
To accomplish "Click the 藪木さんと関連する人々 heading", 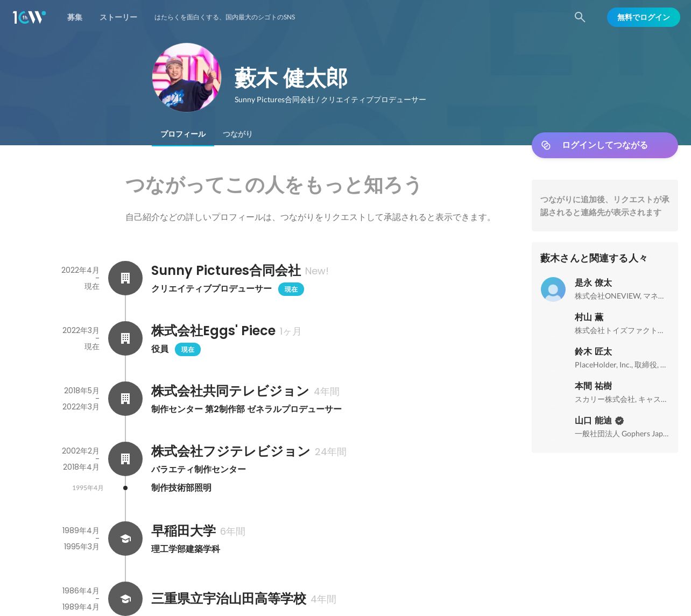I will pos(594,258).
